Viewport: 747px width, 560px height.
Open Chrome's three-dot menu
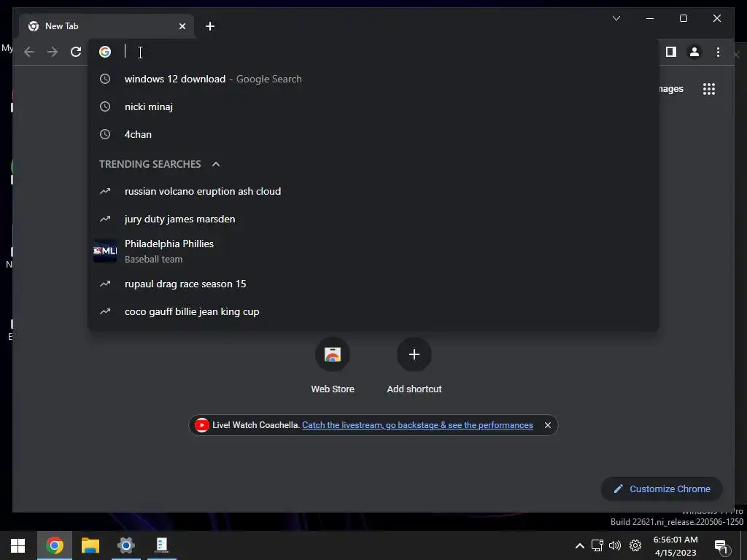[x=718, y=52]
